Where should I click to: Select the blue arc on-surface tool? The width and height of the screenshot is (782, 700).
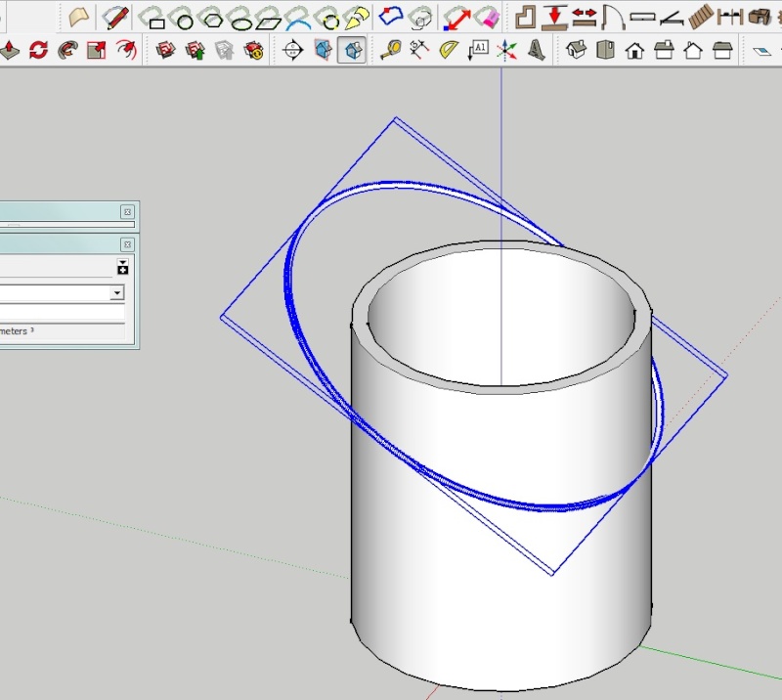click(x=298, y=19)
